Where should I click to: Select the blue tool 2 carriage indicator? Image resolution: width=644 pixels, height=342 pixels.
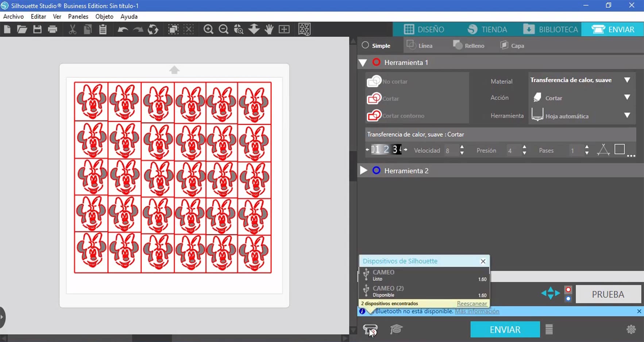click(x=568, y=299)
